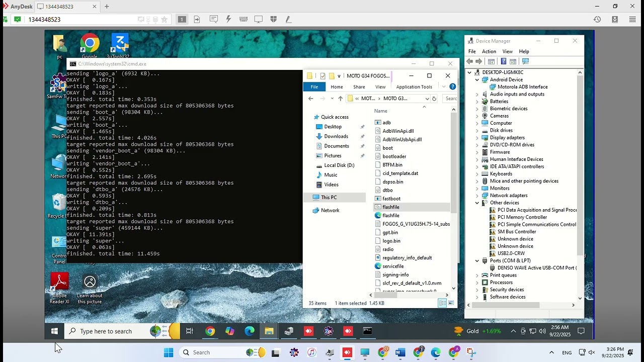Open remote notification center icon
This screenshot has height=362, width=644.
(x=581, y=331)
